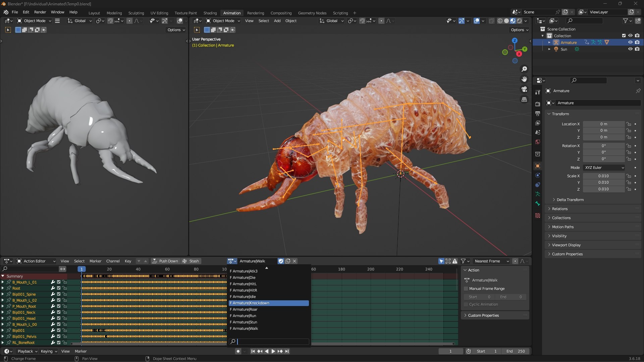This screenshot has height=362, width=644.
Task: Open the Nearest Frame snapping dropdown
Action: 491,261
